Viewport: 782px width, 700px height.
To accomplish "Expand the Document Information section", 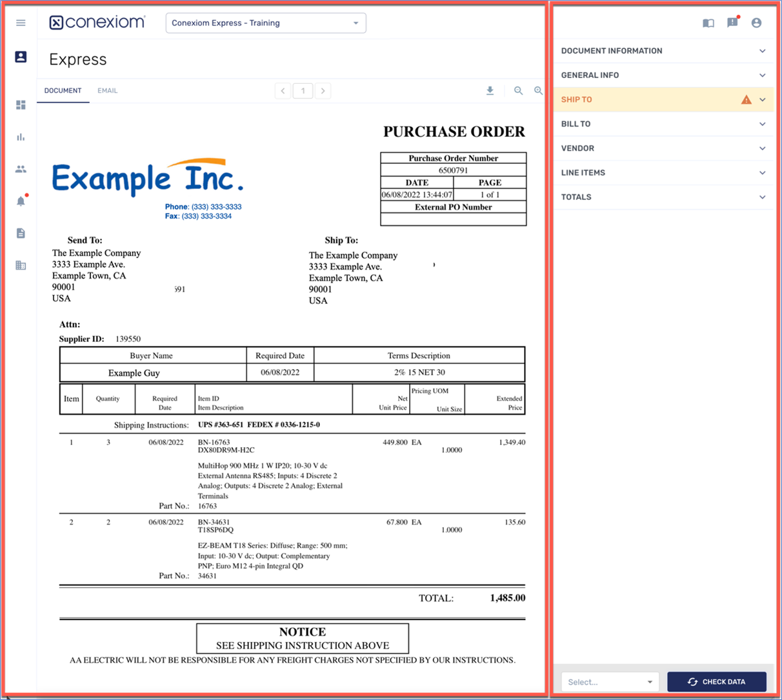I will (x=663, y=51).
